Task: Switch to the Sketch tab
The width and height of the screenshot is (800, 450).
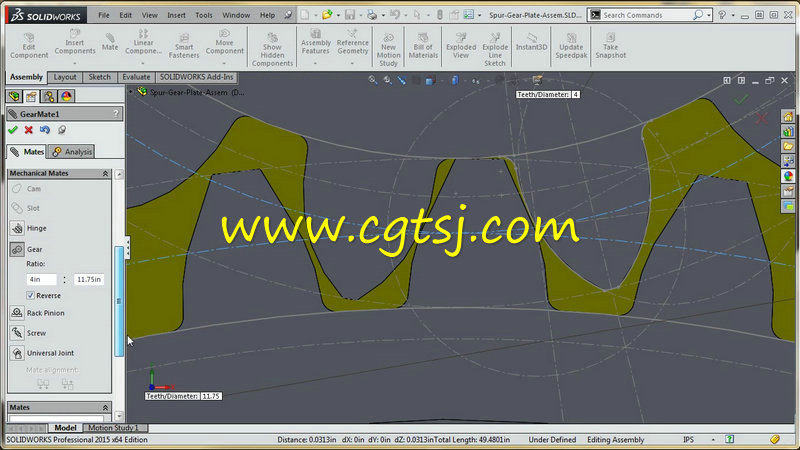Action: click(x=99, y=77)
